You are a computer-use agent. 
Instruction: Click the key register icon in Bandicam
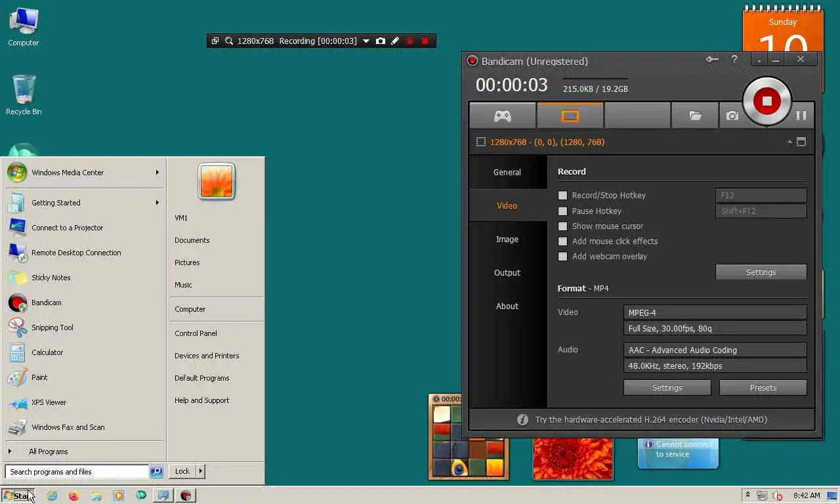pyautogui.click(x=713, y=60)
